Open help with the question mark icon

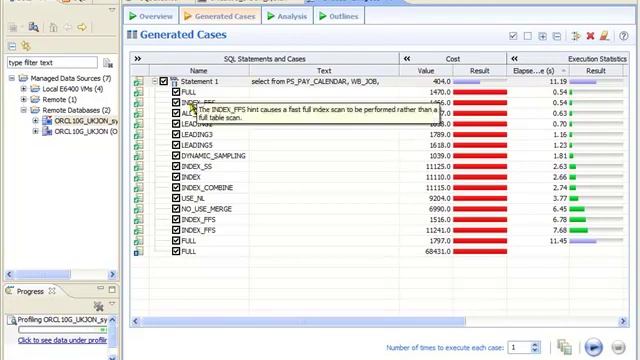coord(623,36)
